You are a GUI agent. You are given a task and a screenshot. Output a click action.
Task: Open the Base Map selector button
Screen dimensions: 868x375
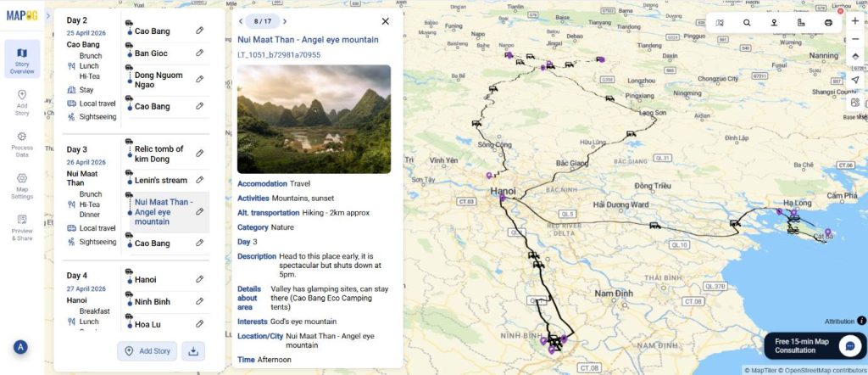855,104
